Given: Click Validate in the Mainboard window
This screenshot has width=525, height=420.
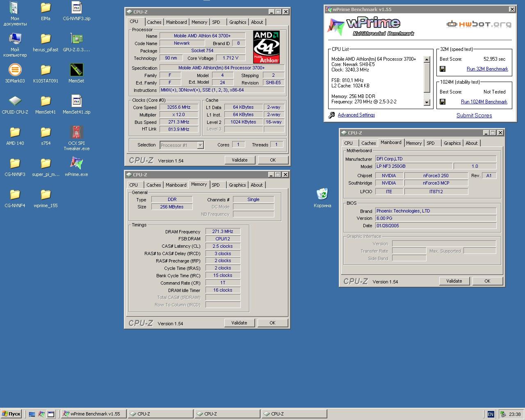Looking at the screenshot, I should coord(454,281).
